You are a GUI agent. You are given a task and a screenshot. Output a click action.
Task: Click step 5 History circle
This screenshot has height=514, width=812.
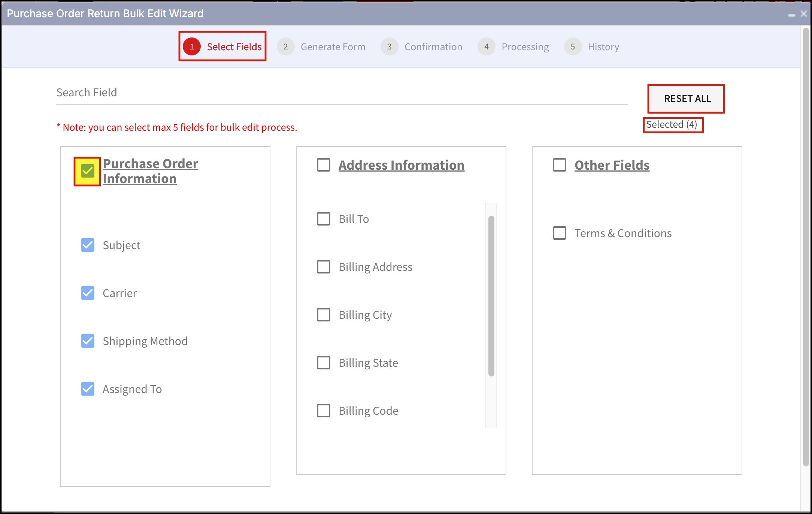[x=572, y=47]
